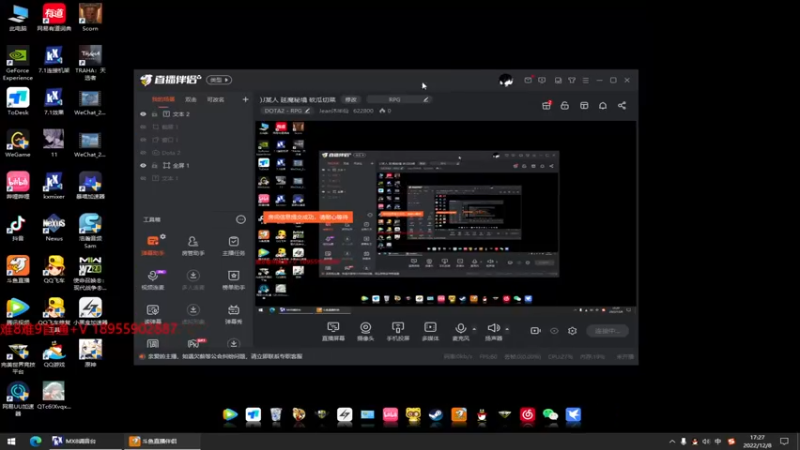This screenshot has height=450, width=800.
Task: Open the clock and date in taskbar
Action: (757, 441)
